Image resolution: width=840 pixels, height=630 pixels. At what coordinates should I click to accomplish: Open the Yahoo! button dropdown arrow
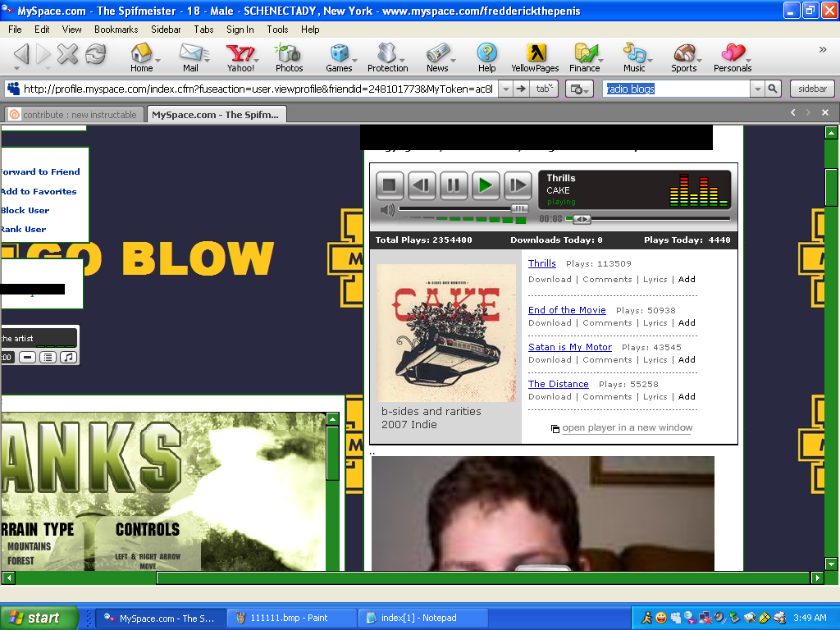click(257, 60)
